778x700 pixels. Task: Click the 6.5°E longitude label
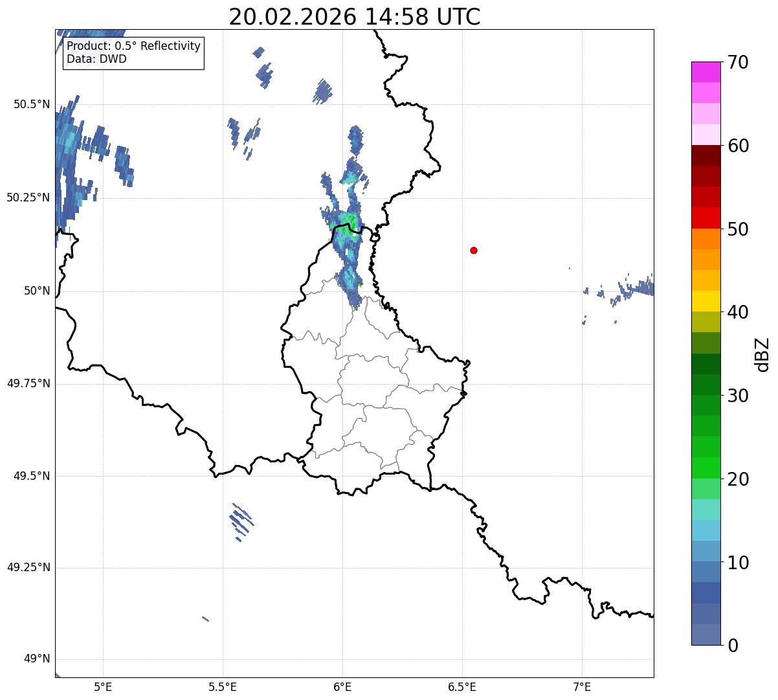462,686
